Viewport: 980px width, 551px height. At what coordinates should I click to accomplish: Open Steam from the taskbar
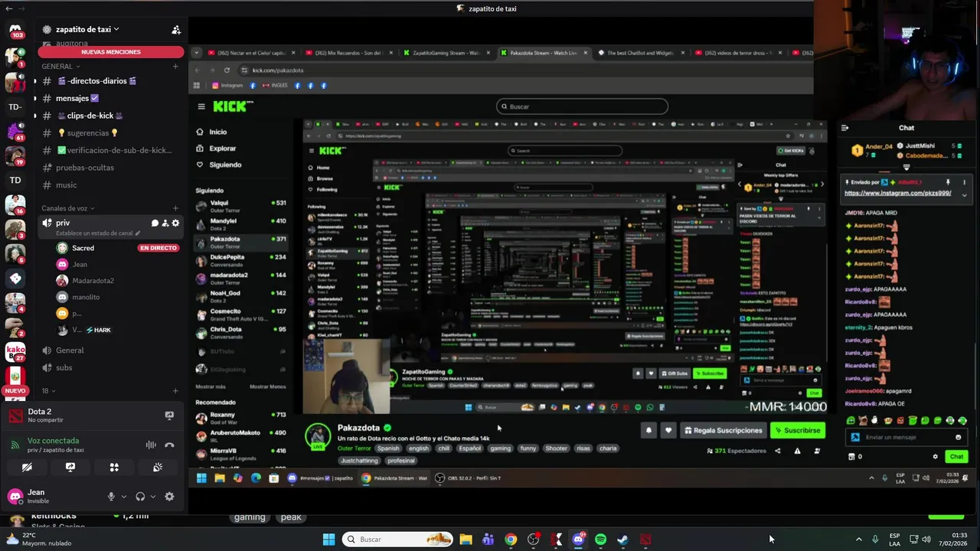click(622, 540)
